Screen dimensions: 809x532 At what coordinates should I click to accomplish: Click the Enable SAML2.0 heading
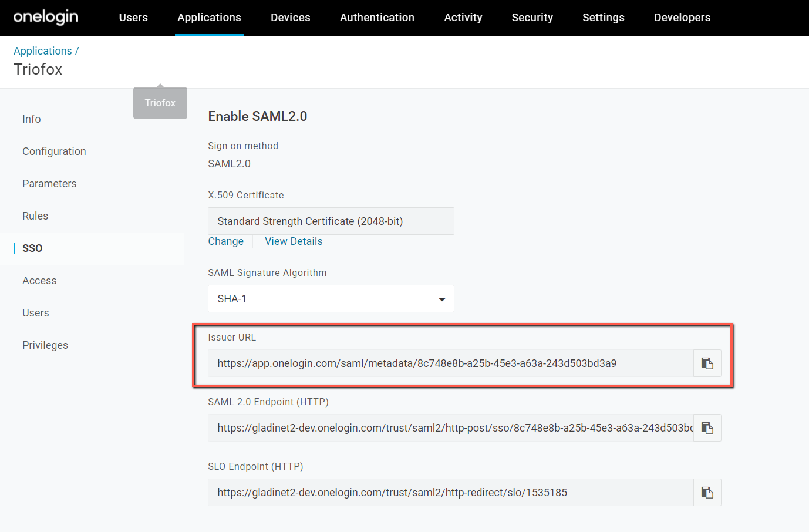[x=258, y=116]
